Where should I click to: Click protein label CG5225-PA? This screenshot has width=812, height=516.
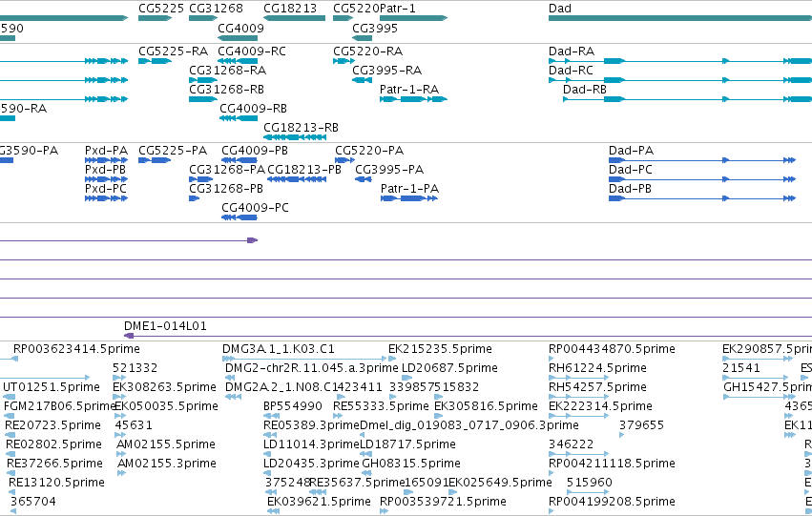(x=173, y=151)
